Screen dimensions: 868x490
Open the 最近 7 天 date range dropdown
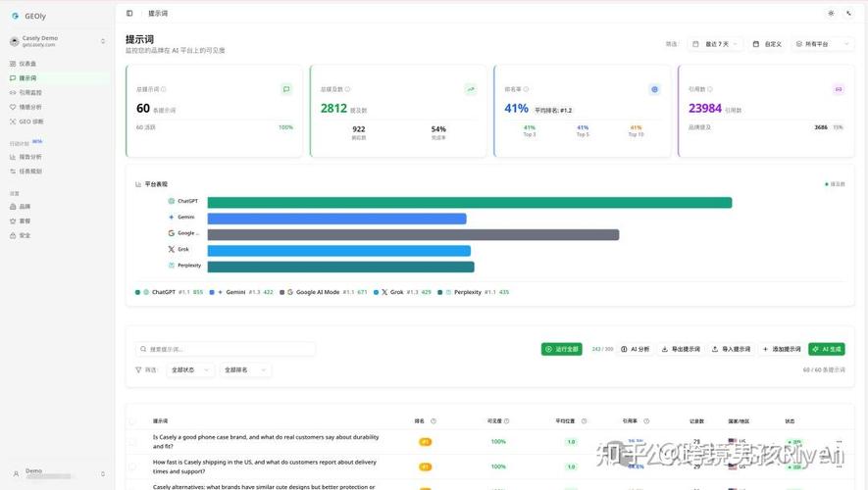pos(715,44)
